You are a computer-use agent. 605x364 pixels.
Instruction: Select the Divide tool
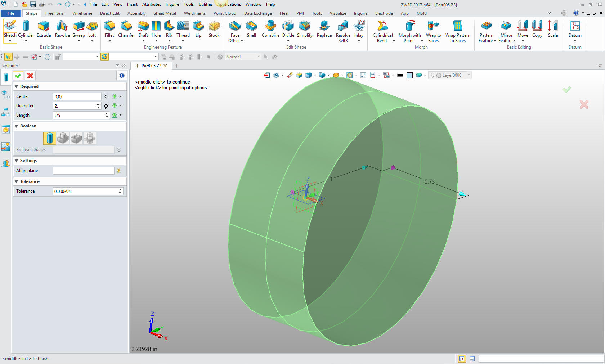(x=288, y=29)
